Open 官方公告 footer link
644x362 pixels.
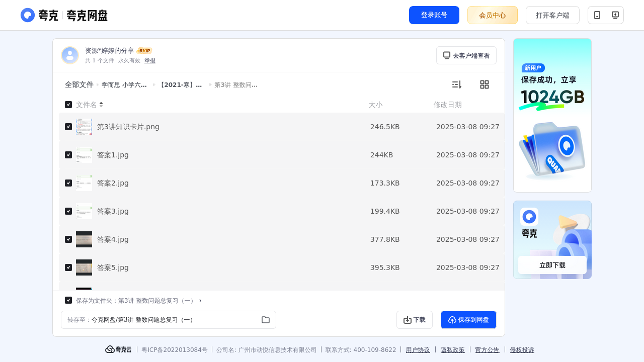pos(488,350)
